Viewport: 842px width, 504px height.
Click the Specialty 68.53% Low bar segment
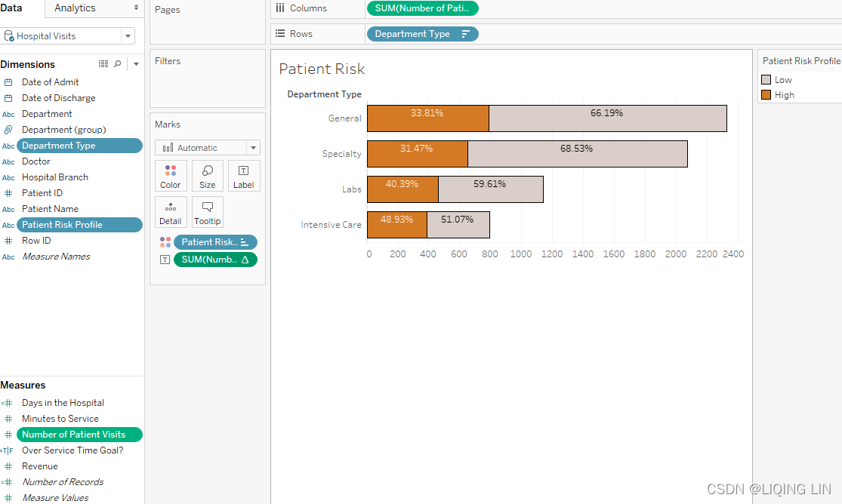[x=577, y=154]
